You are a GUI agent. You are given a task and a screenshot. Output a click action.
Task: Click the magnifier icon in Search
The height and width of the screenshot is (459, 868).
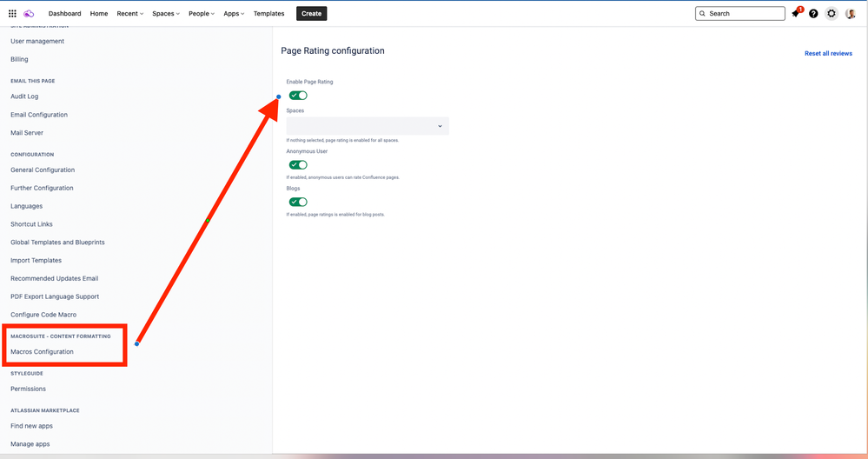coord(703,13)
